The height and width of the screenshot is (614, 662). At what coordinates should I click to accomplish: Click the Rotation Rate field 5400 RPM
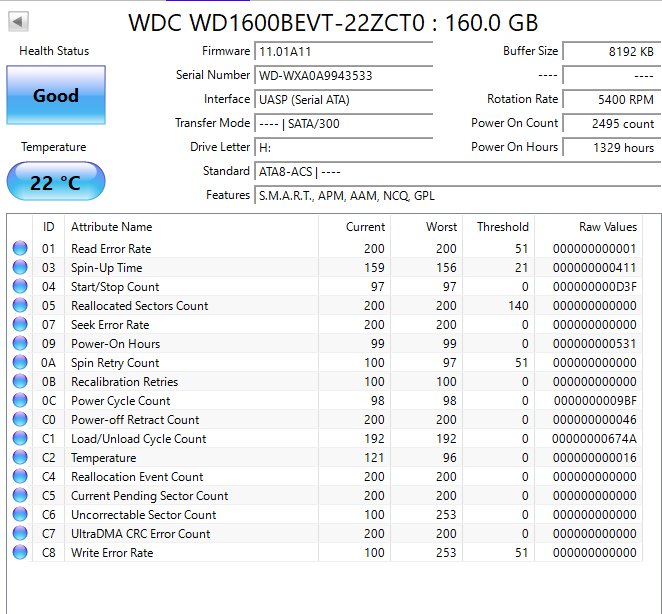pos(612,100)
